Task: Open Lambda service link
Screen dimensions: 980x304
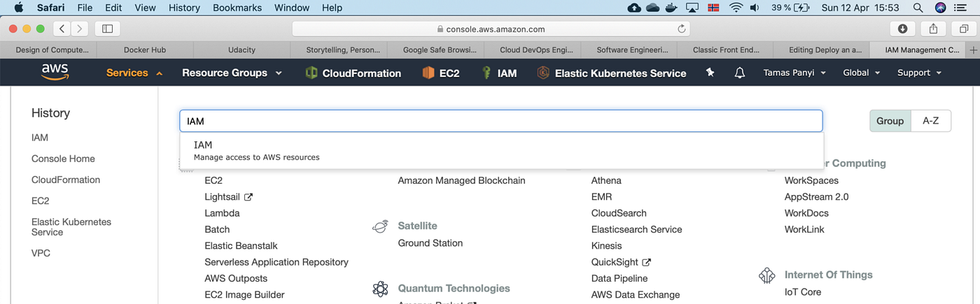Action: pyautogui.click(x=222, y=213)
